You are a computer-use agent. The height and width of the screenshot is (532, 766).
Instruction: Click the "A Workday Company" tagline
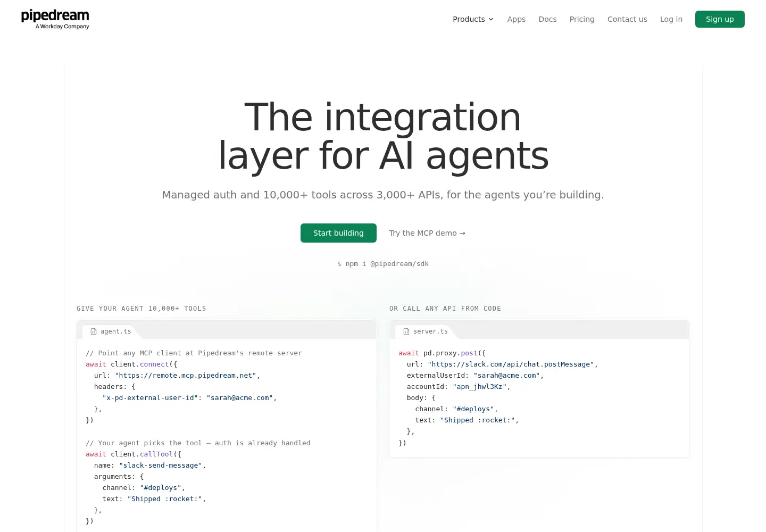[x=62, y=27]
